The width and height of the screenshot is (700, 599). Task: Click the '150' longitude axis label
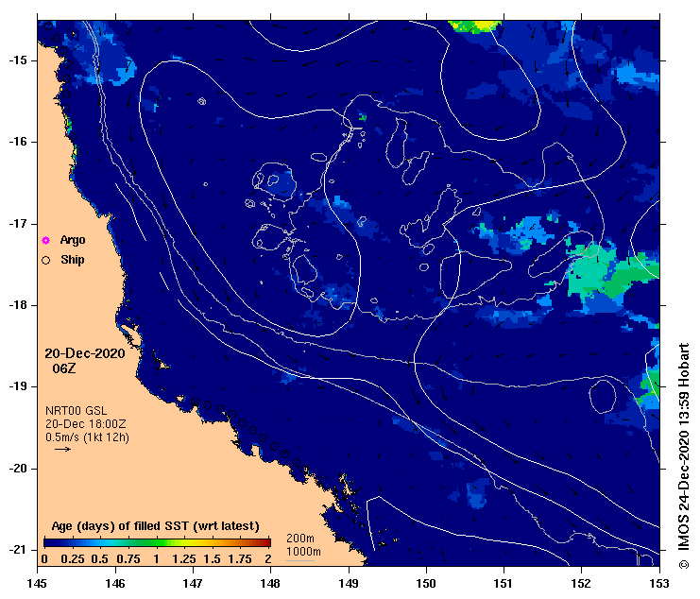[426, 583]
